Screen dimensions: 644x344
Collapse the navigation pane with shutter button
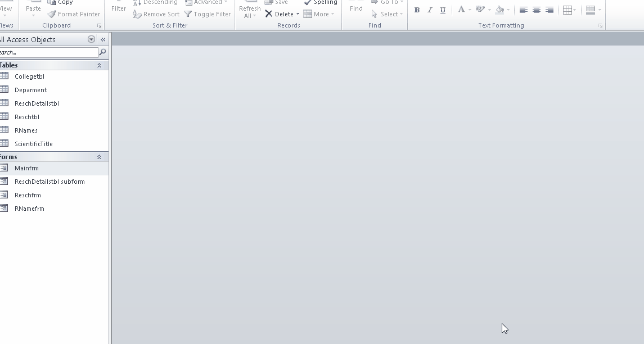[103, 39]
